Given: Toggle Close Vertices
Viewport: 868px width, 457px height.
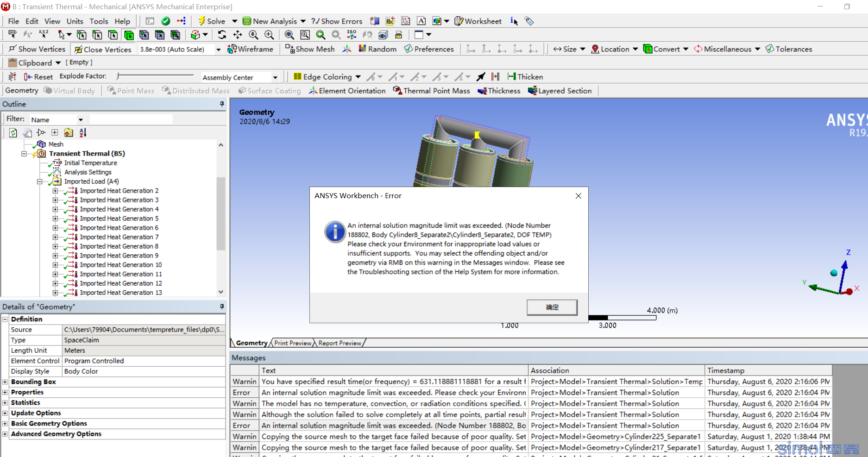Looking at the screenshot, I should tap(103, 49).
